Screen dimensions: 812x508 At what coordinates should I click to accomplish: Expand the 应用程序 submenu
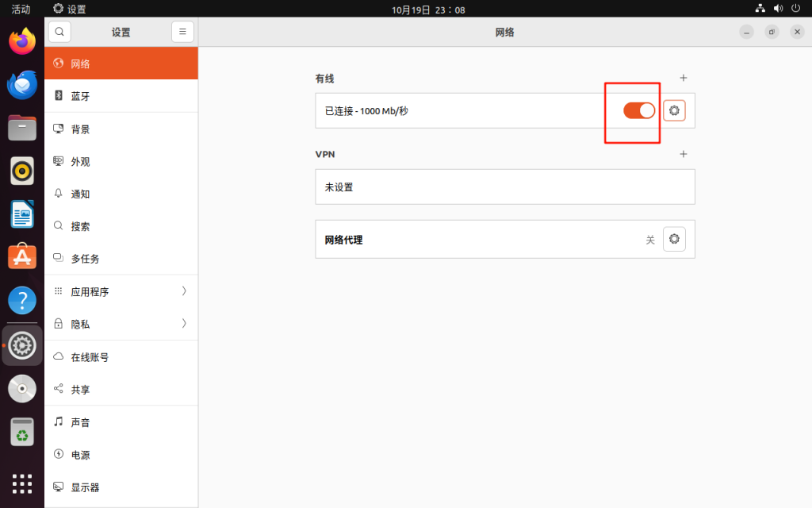click(x=121, y=291)
